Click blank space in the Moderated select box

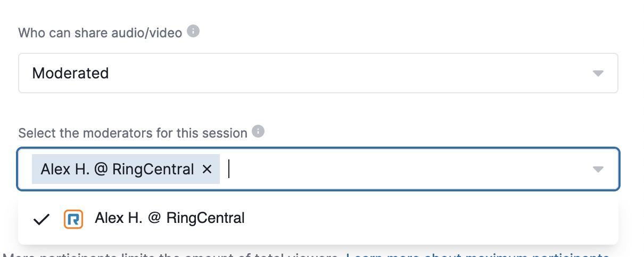[346, 73]
